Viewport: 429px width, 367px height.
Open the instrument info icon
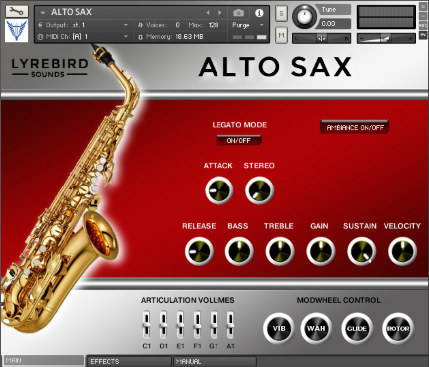tap(259, 13)
